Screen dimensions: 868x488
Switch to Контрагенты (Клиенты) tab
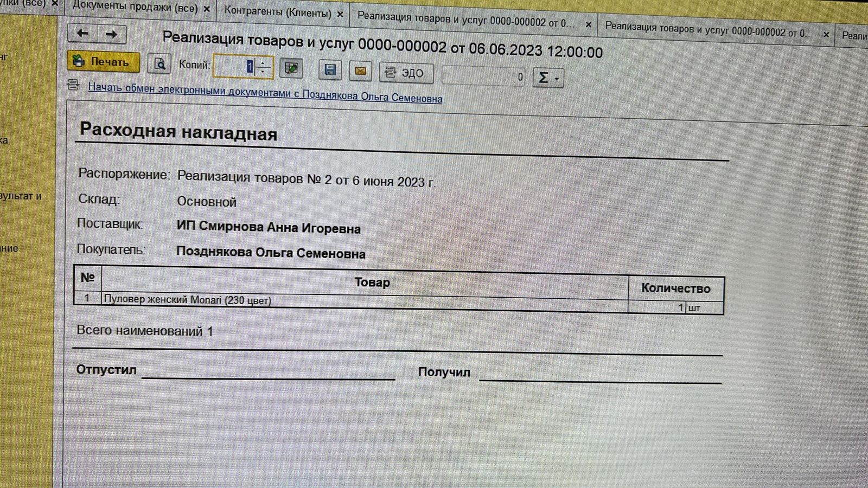[x=277, y=12]
